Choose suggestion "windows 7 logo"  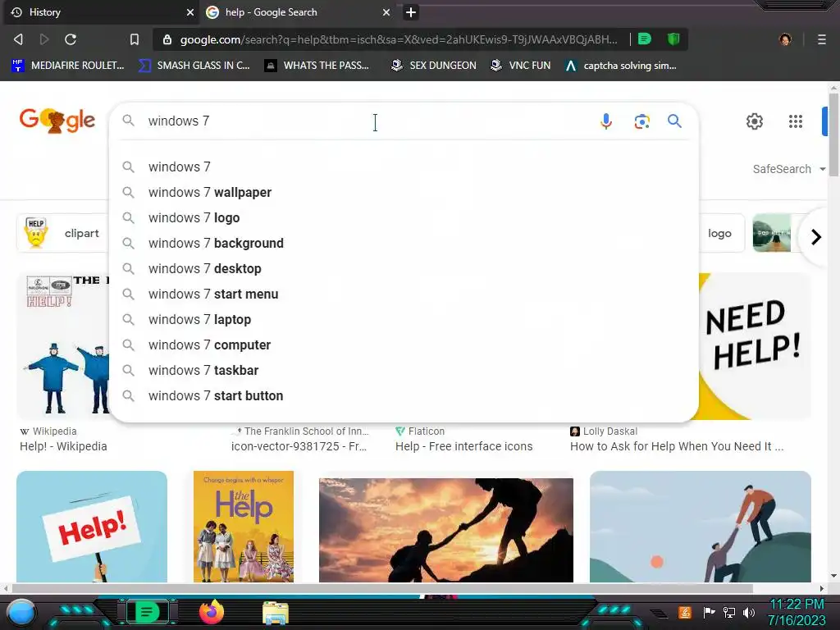pos(404,218)
